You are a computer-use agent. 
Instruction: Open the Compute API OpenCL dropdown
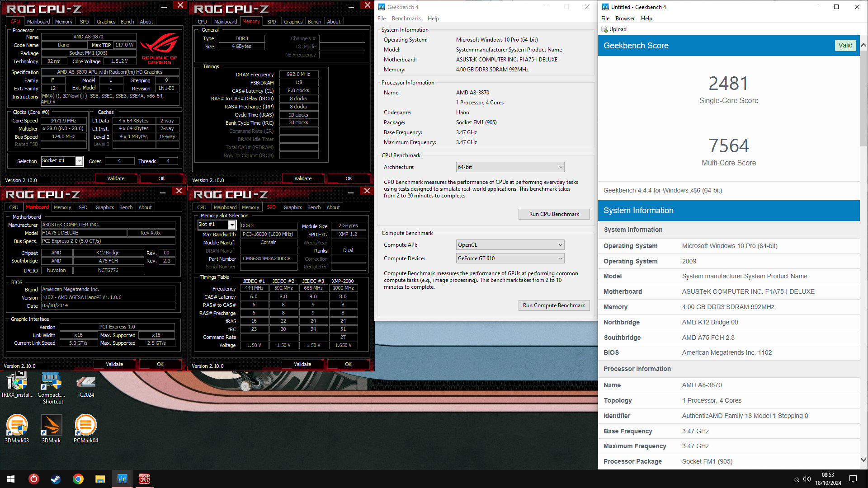click(x=510, y=245)
